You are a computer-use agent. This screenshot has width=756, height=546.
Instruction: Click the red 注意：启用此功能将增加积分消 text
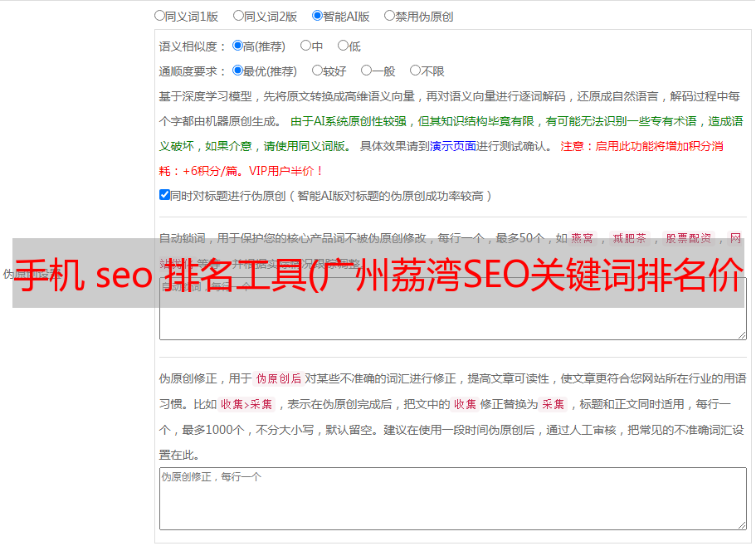point(641,146)
